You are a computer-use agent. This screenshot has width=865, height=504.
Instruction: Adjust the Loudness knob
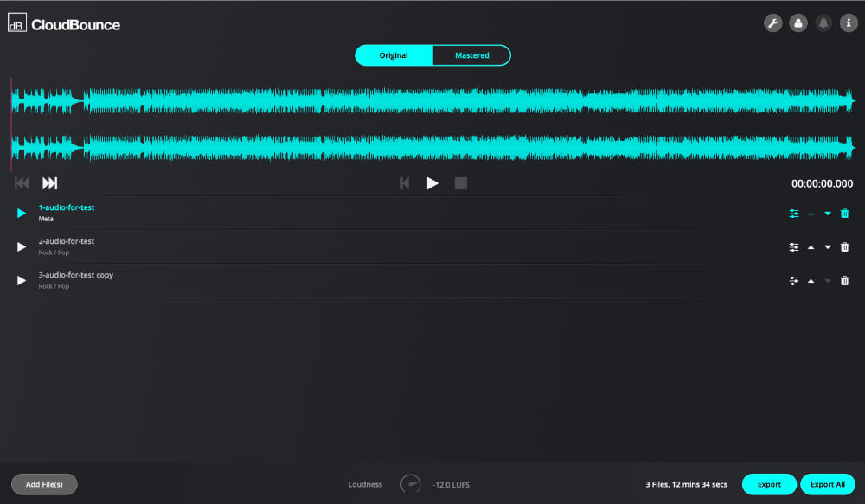[410, 484]
